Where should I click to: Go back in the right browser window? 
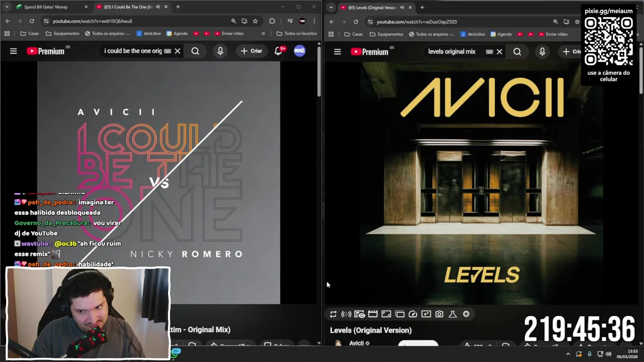(332, 22)
